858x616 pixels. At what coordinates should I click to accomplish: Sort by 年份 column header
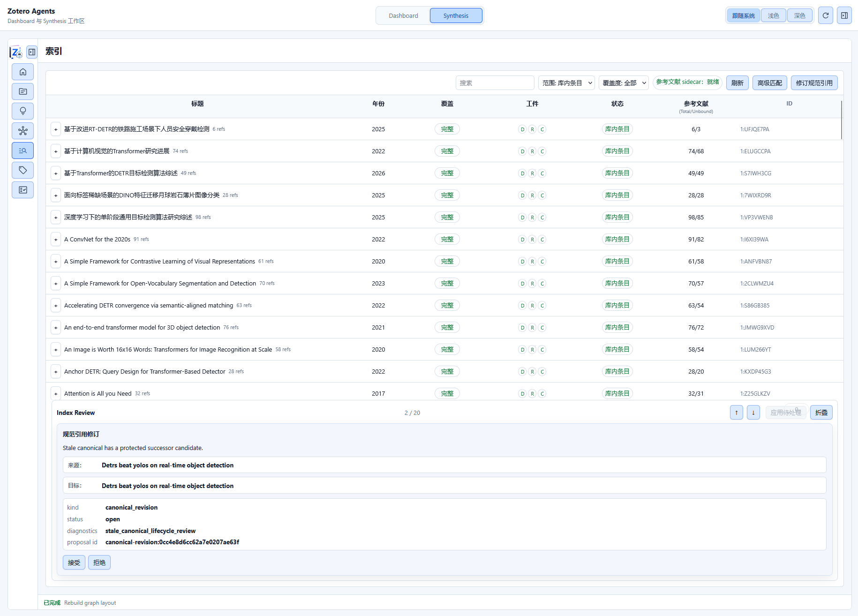(378, 104)
